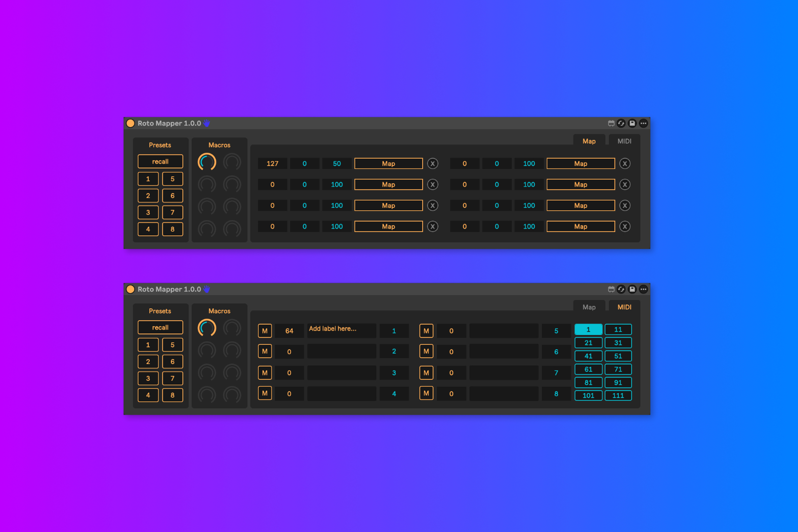The width and height of the screenshot is (798, 532).
Task: Click hot-swap preset icon in bottom device
Action: coord(621,289)
